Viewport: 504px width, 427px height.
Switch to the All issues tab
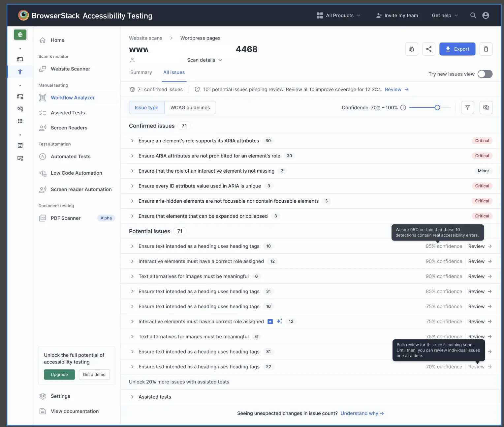point(174,72)
